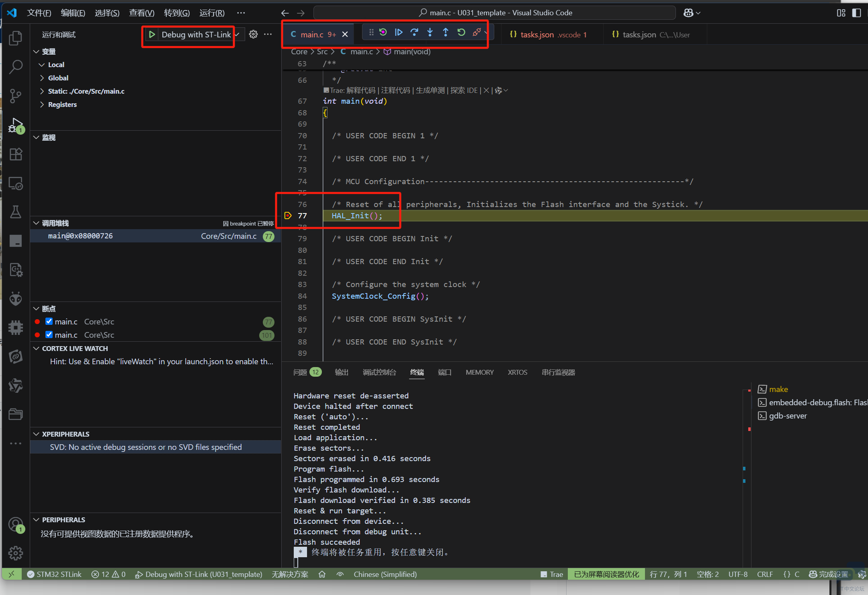Screen dimensions: 868x595
Task: Click STM32 STLink in the status bar
Action: coord(54,574)
